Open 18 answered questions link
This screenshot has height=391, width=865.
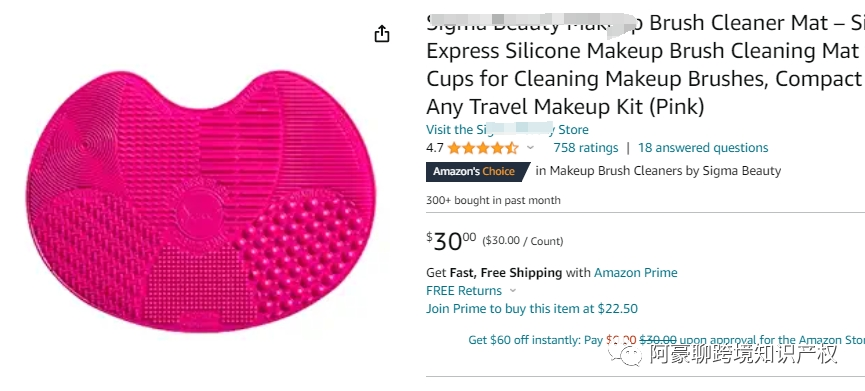703,148
